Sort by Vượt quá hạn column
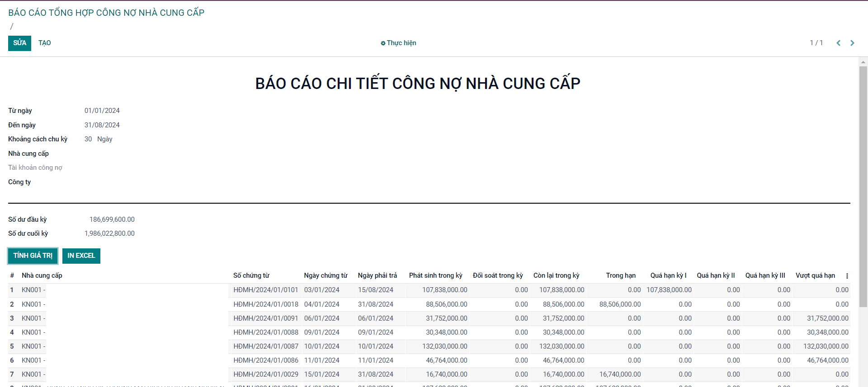 tap(815, 275)
